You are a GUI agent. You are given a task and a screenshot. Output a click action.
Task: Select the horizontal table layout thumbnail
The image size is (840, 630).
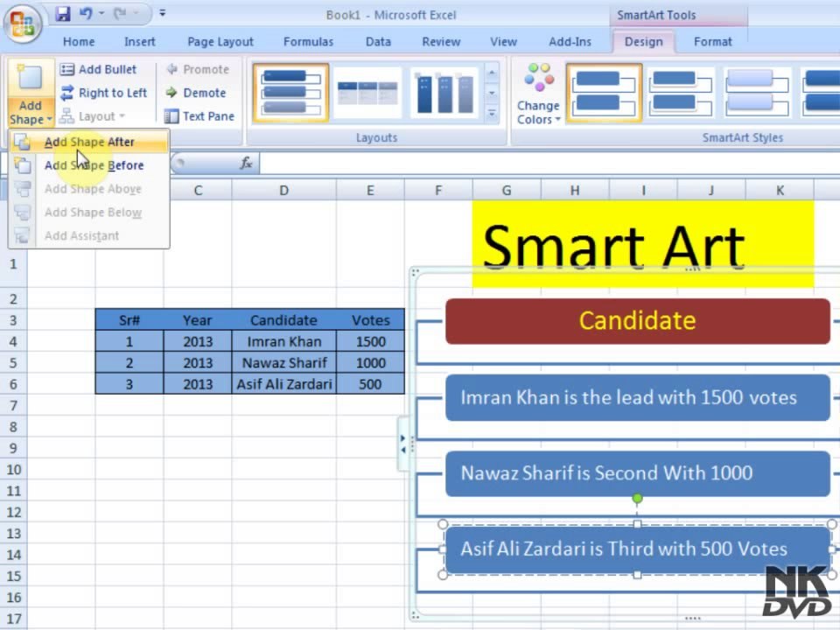tap(367, 92)
